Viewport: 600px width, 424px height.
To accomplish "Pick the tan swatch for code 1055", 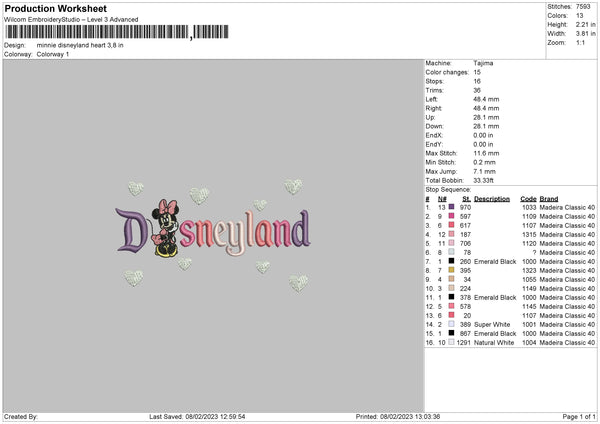I will [452, 279].
